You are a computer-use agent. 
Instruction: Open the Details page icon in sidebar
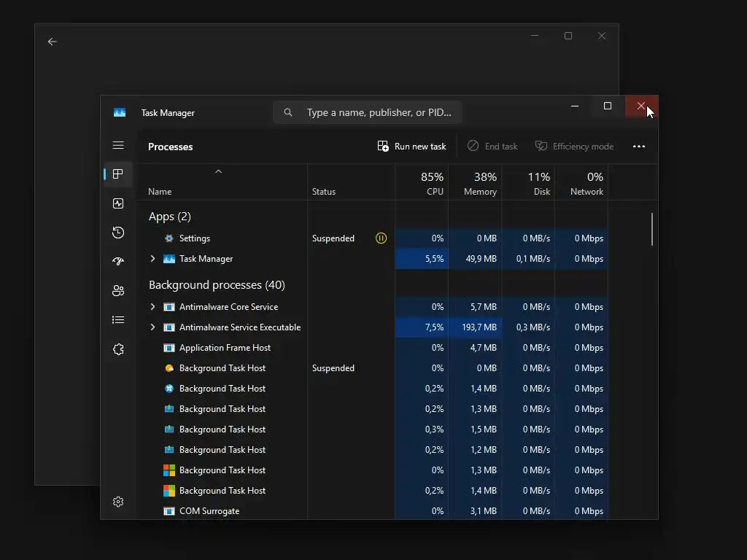[x=118, y=319]
